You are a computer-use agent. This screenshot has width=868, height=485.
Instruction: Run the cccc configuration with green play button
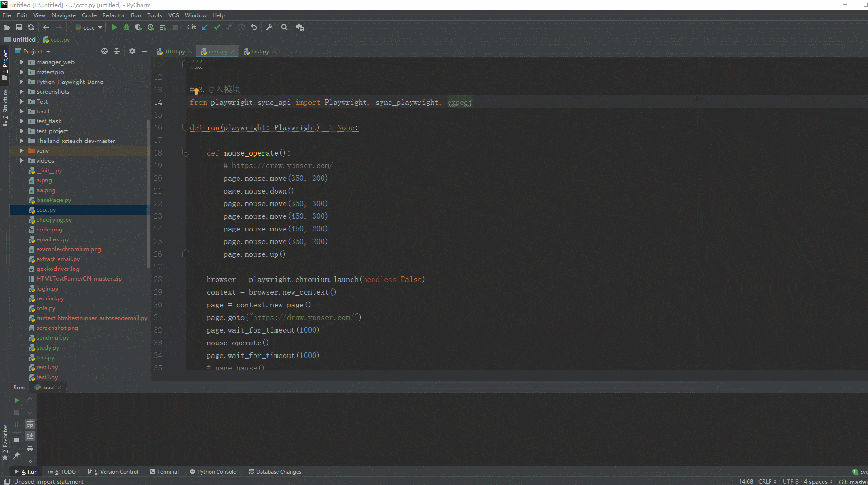point(114,28)
